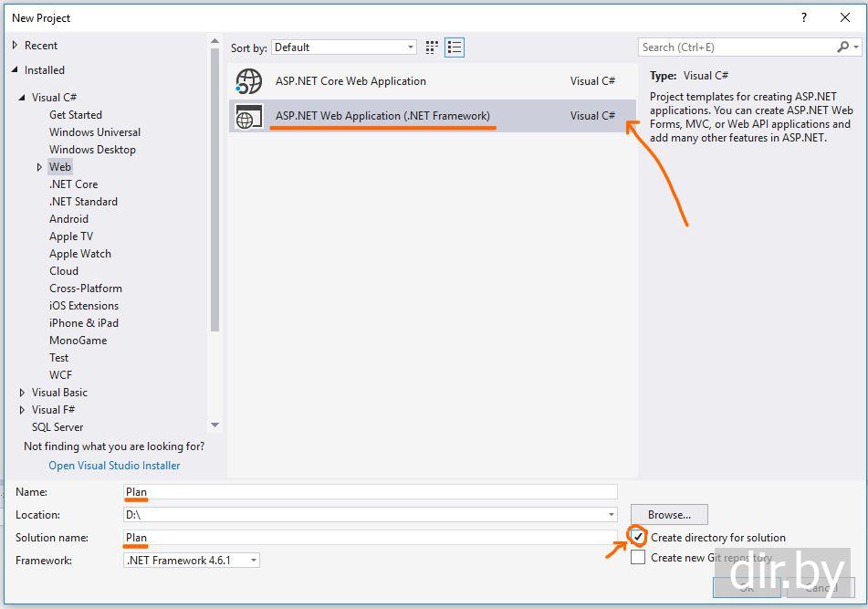
Task: Select Cloud category
Action: [x=64, y=271]
